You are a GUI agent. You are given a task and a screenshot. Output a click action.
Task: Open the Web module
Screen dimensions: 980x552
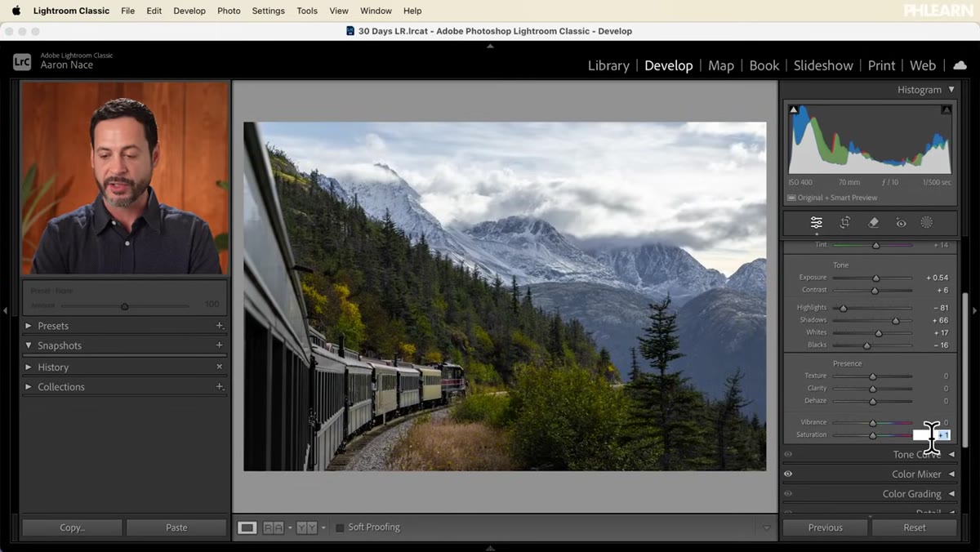coord(923,65)
